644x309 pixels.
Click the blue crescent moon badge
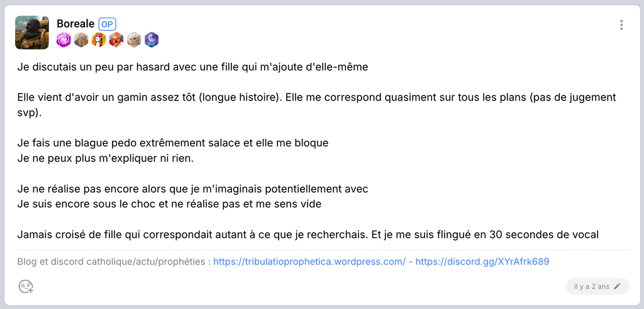(x=151, y=40)
